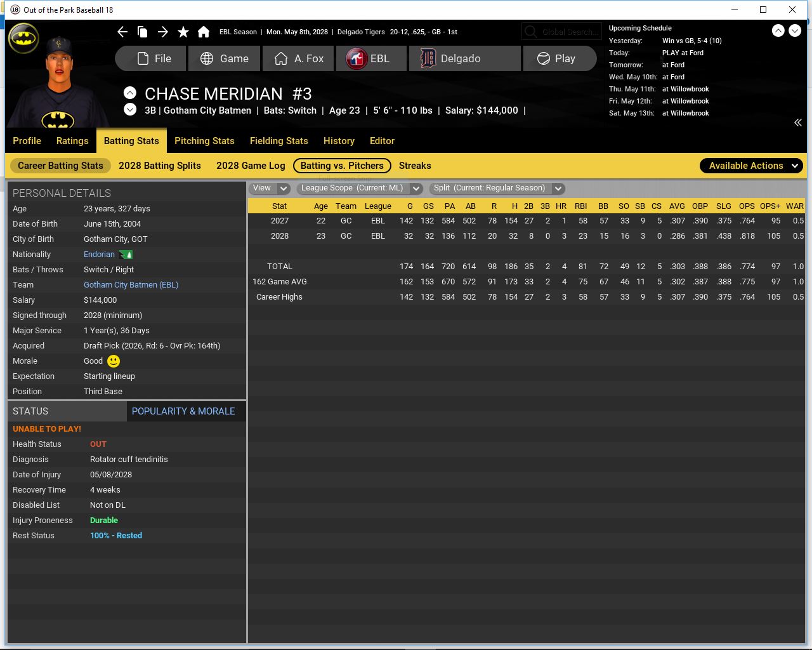Click the Durable injury proneness value
Viewport: 812px width, 650px height.
pos(104,521)
